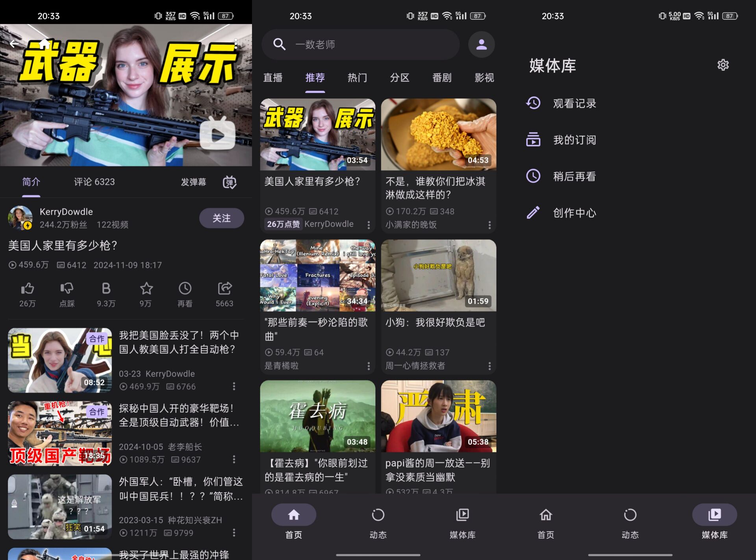The image size is (756, 560).
Task: Open more options on 美国人家里有多少枪 card
Action: 369,225
